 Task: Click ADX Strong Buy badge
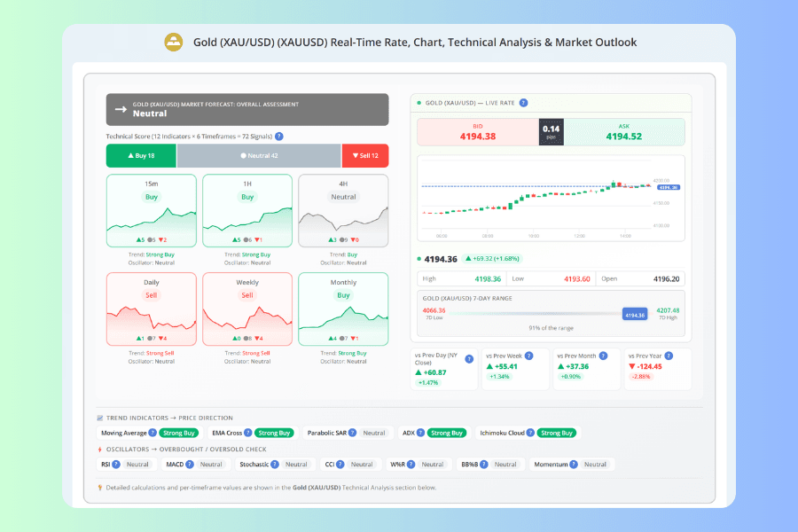447,433
